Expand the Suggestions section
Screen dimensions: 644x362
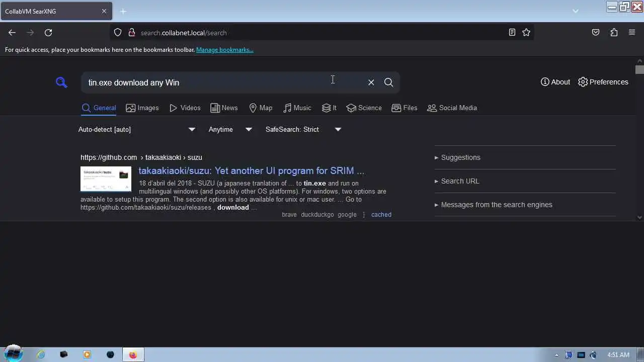tap(457, 157)
